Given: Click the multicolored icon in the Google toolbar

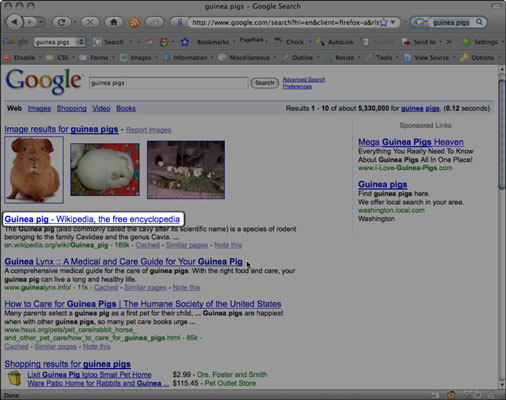Looking at the screenshot, I should coord(164,42).
